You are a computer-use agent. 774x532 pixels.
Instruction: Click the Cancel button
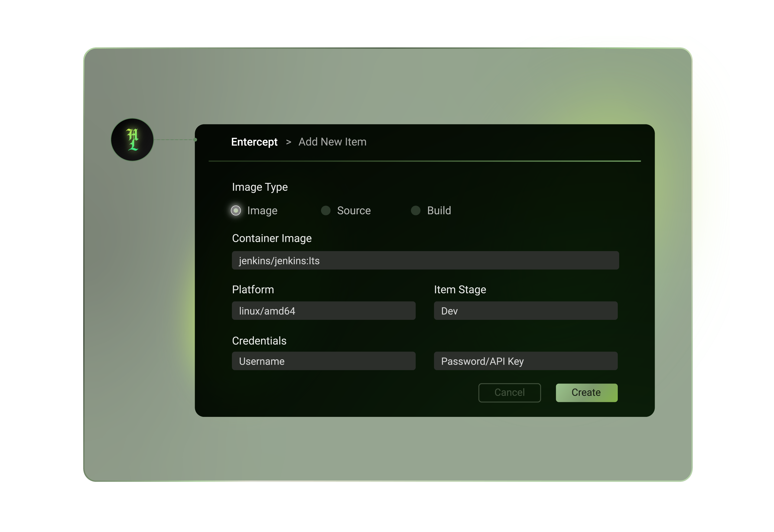509,393
